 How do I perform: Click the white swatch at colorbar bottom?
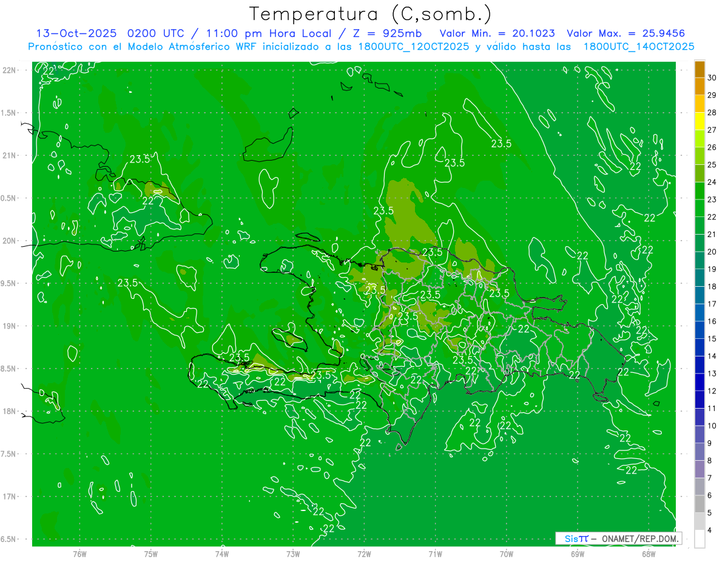pyautogui.click(x=699, y=539)
